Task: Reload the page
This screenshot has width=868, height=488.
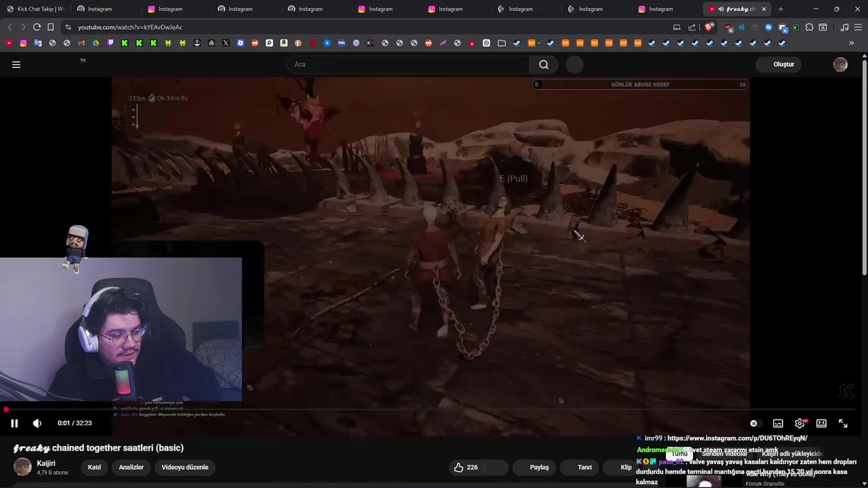Action: click(x=37, y=27)
